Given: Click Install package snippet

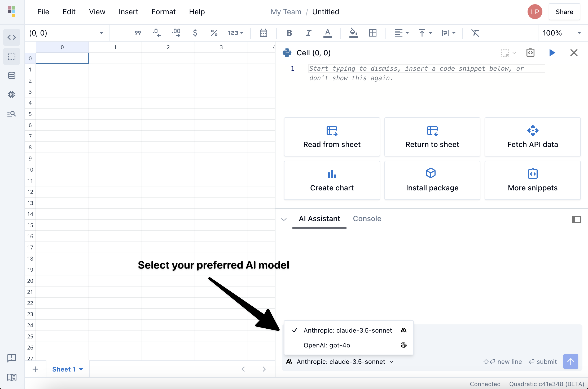Looking at the screenshot, I should click(x=432, y=180).
